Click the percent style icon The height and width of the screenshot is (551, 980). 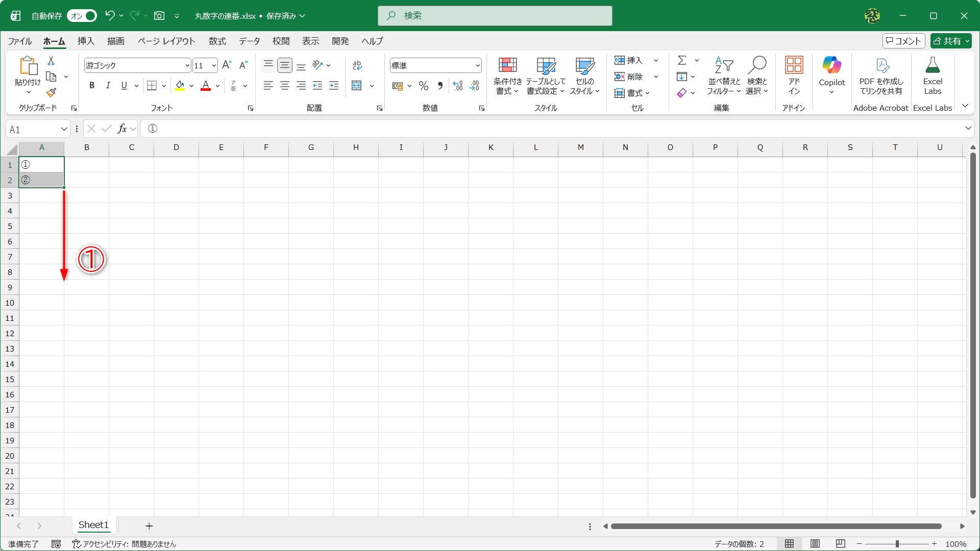[x=423, y=86]
